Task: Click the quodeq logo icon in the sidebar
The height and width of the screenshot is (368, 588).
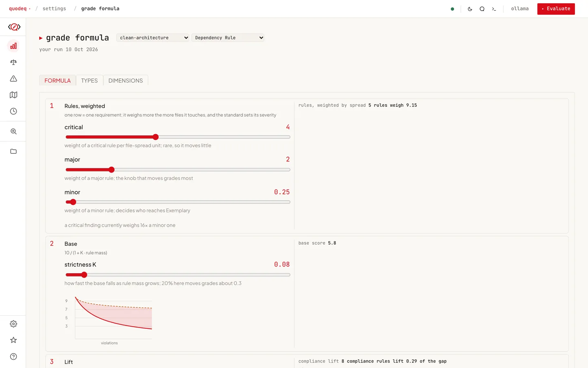Action: click(14, 27)
